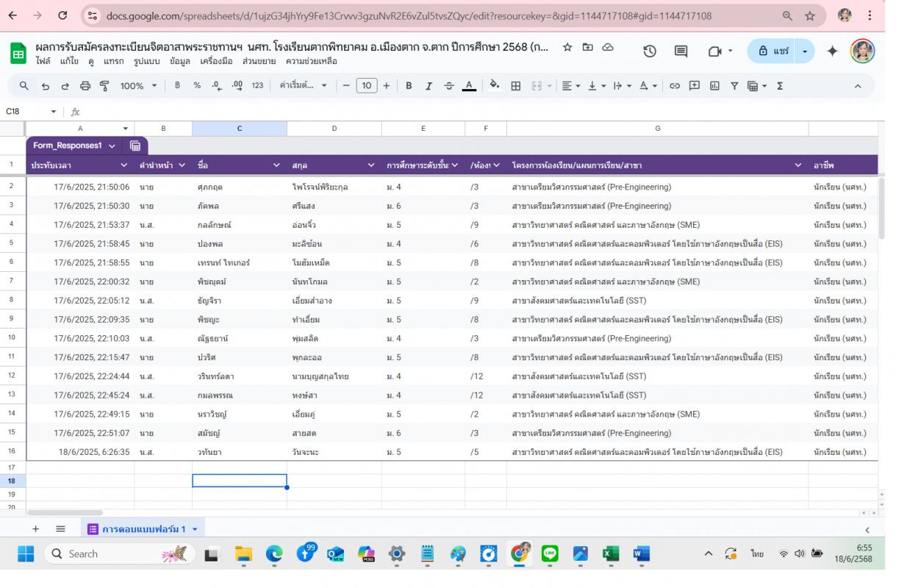Open the font family dropdown

304,86
